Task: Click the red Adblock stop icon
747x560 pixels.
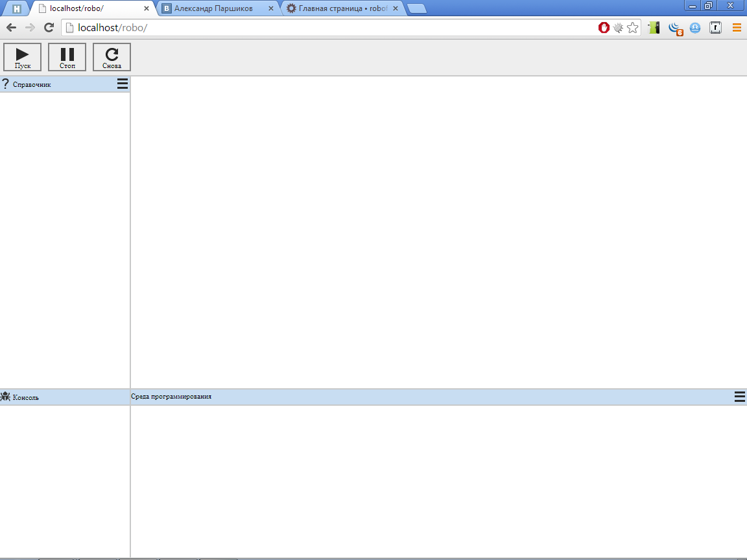Action: pyautogui.click(x=604, y=28)
